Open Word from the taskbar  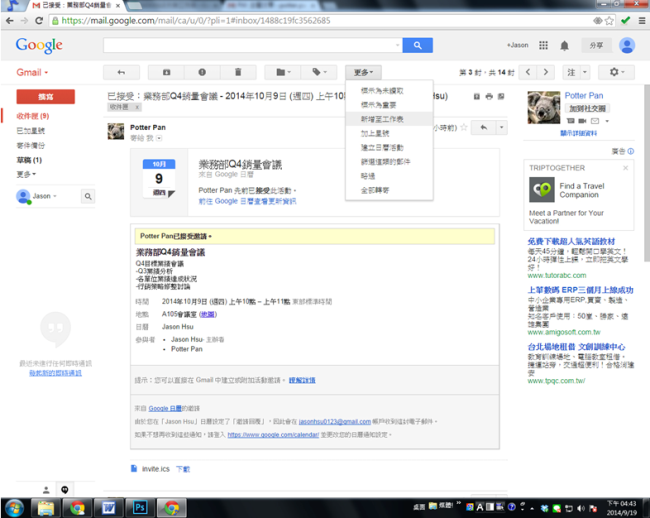(109, 508)
